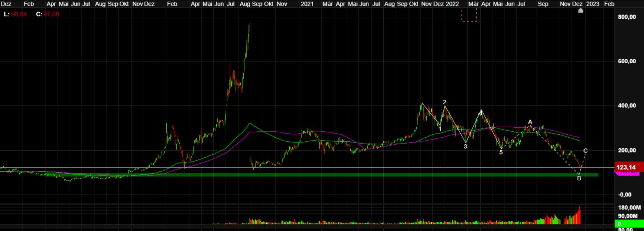
Task: Select correction wave label A
Action: (530, 122)
